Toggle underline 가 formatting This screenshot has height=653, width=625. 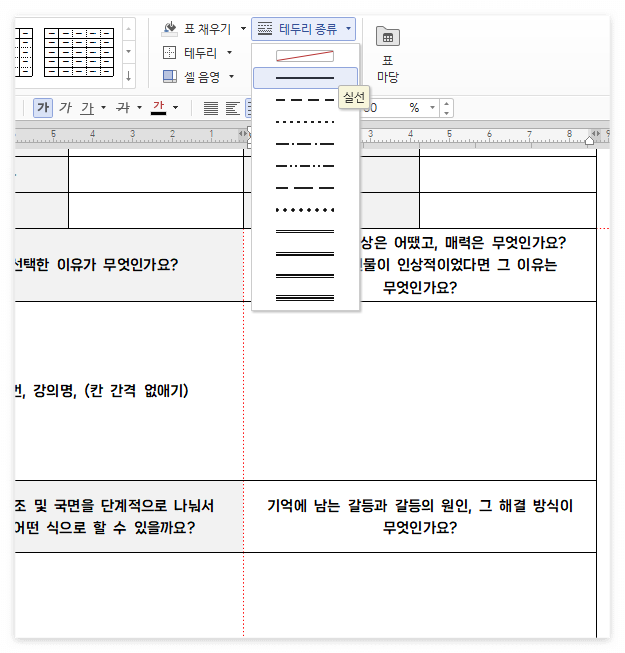coord(87,108)
